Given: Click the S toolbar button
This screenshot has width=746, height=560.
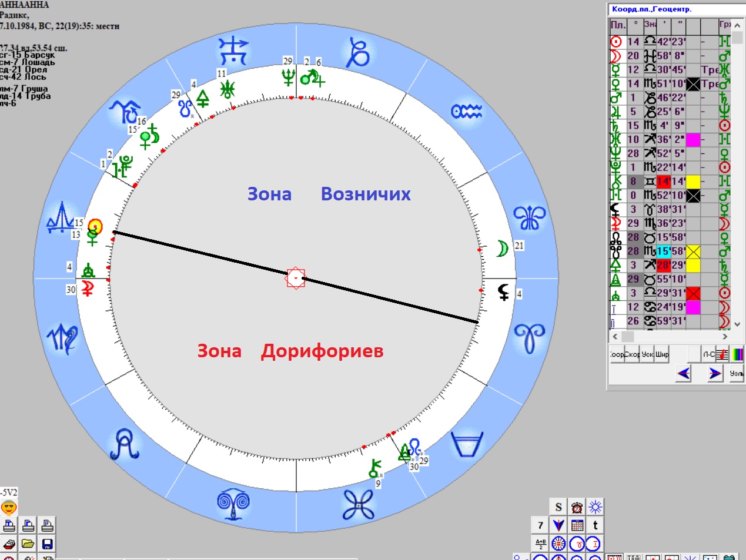Looking at the screenshot, I should coord(558,507).
